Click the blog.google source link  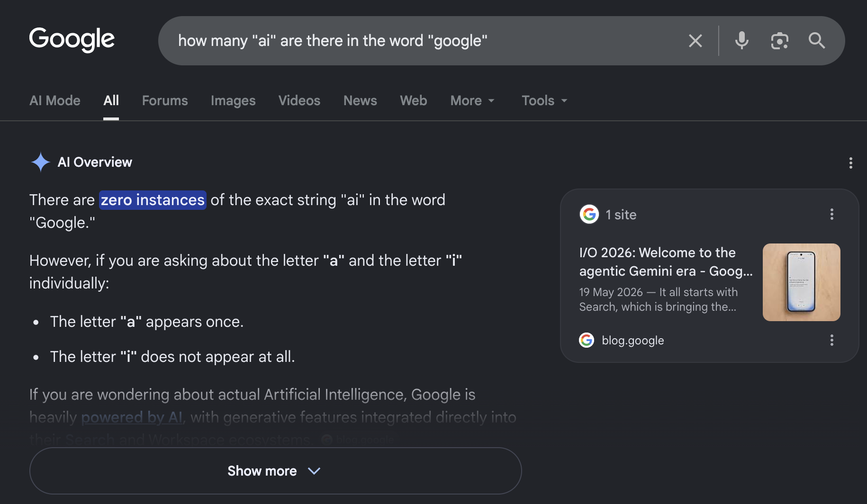point(633,340)
